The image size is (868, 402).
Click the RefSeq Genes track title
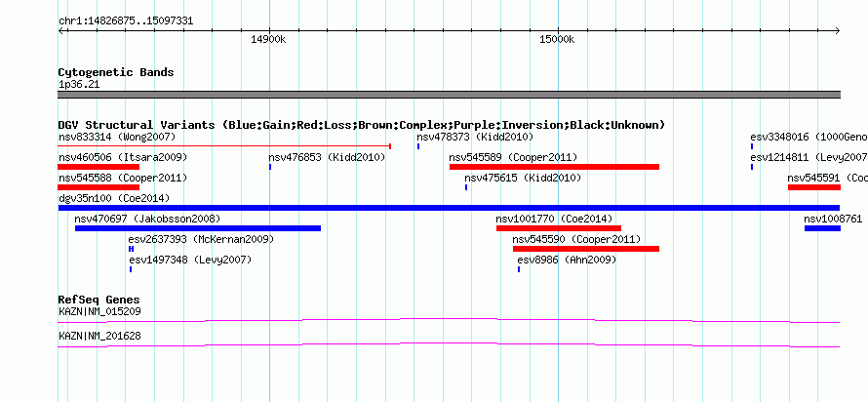pos(99,301)
